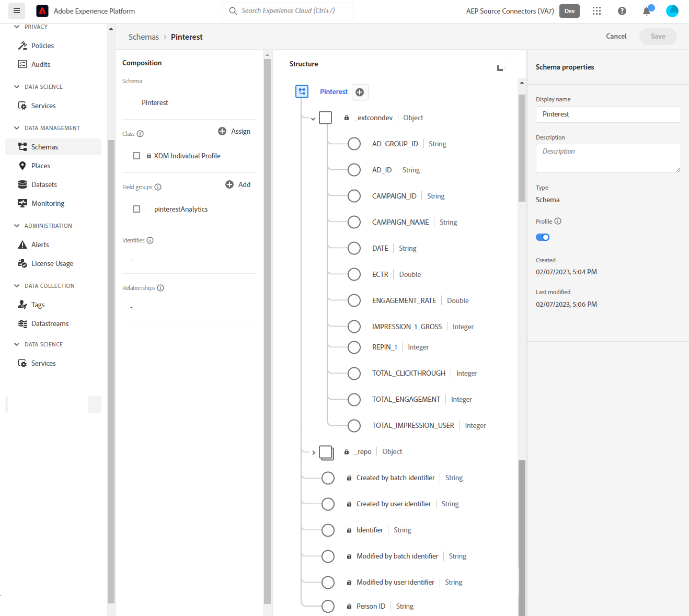689x616 pixels.
Task: Select the TOTAL_CLICKTHROUGH field node circle
Action: click(354, 373)
